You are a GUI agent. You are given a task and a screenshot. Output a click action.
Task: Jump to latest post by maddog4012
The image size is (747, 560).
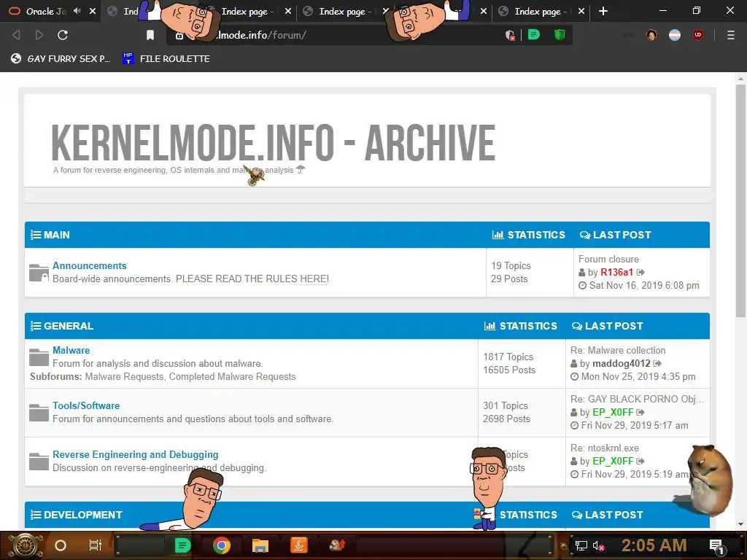tap(657, 363)
